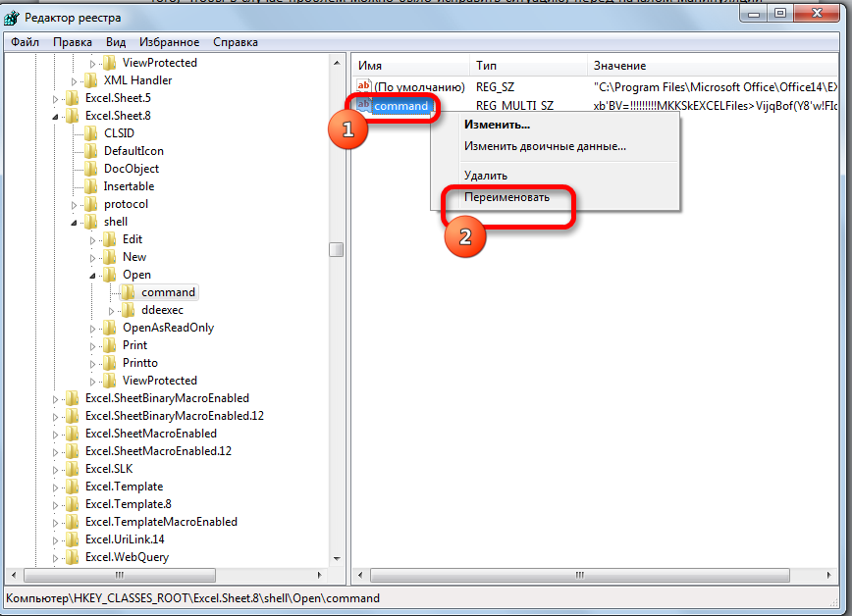This screenshot has height=616, width=852.
Task: Expand the Excel.SheetBinaryMacroEnabled key
Action: click(55, 398)
